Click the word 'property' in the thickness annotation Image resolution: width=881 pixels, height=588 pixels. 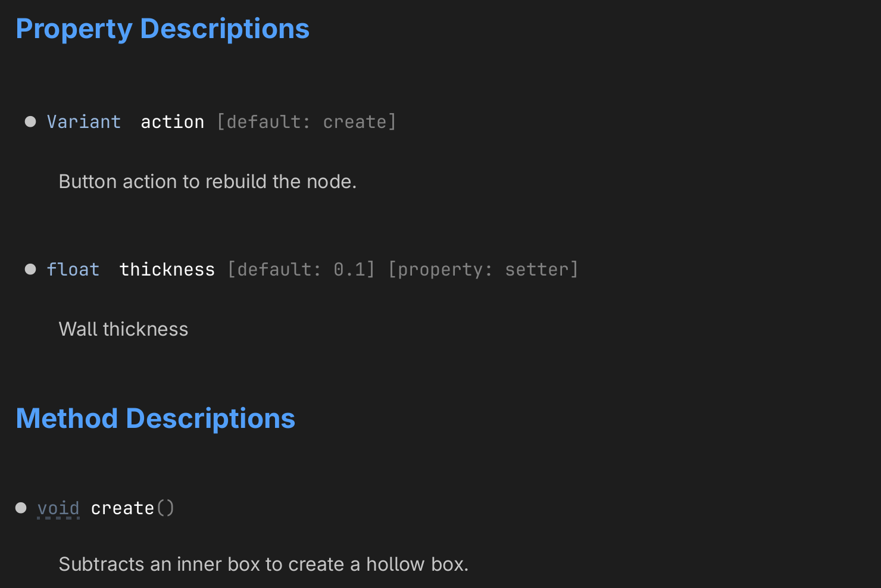(x=440, y=270)
